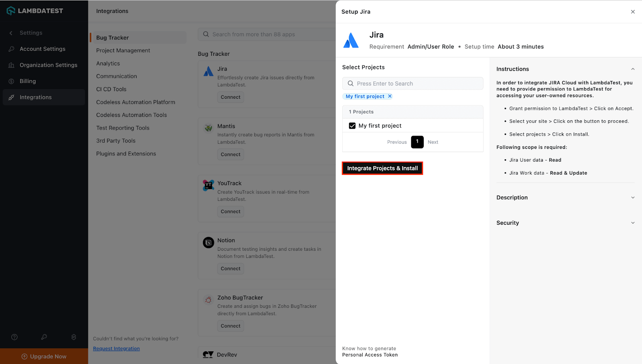Collapse the Instructions section
Image resolution: width=642 pixels, height=364 pixels.
(x=633, y=69)
